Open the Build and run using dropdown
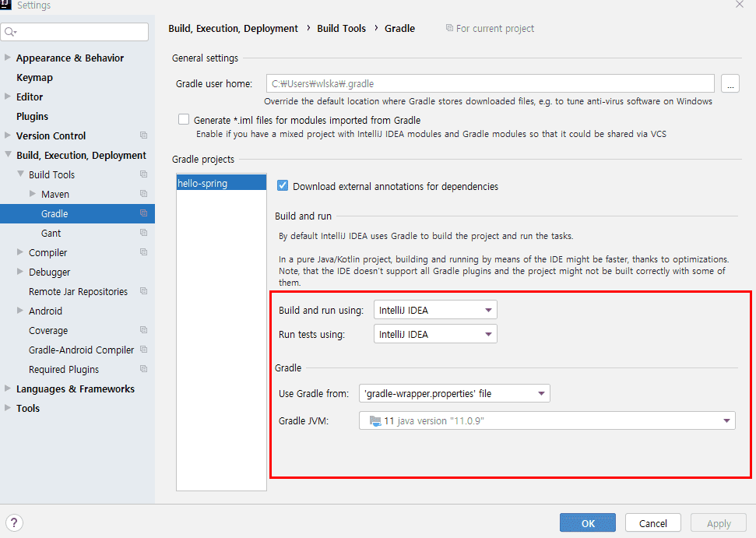The height and width of the screenshot is (538, 756). 435,310
